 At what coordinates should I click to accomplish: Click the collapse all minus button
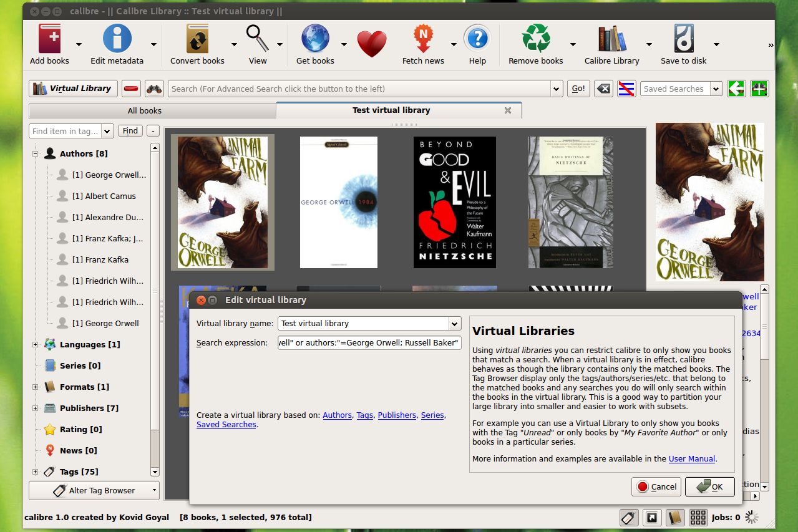[x=153, y=131]
